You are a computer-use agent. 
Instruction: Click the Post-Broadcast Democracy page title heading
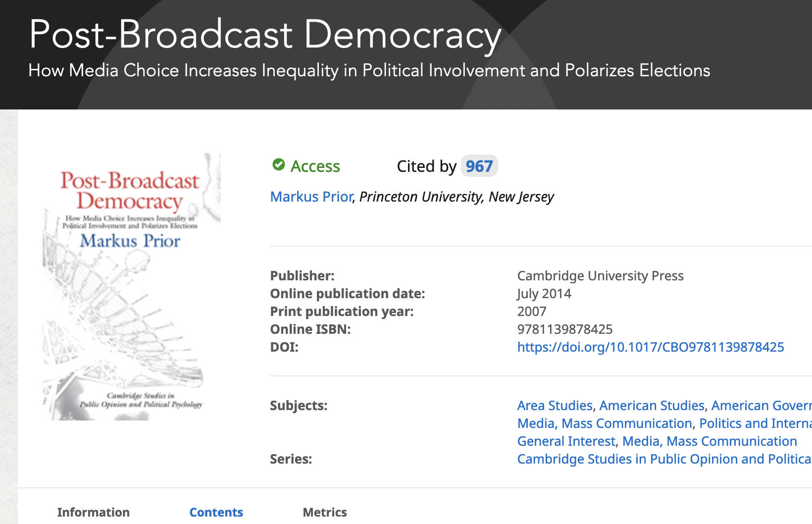[x=265, y=35]
